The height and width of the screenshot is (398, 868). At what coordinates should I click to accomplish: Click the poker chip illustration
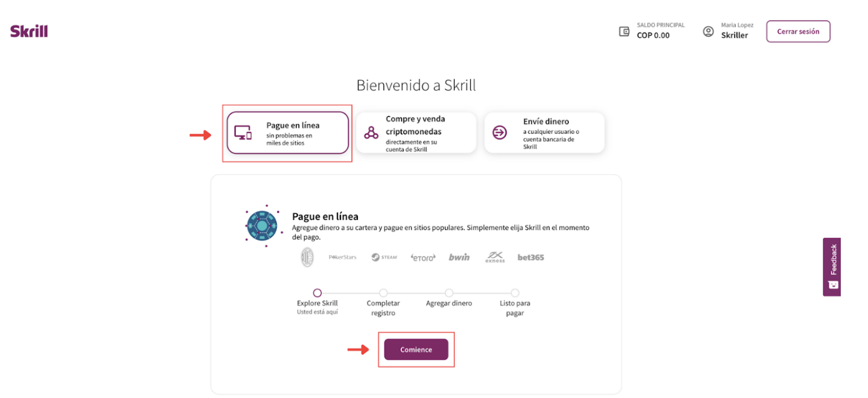coord(263,226)
